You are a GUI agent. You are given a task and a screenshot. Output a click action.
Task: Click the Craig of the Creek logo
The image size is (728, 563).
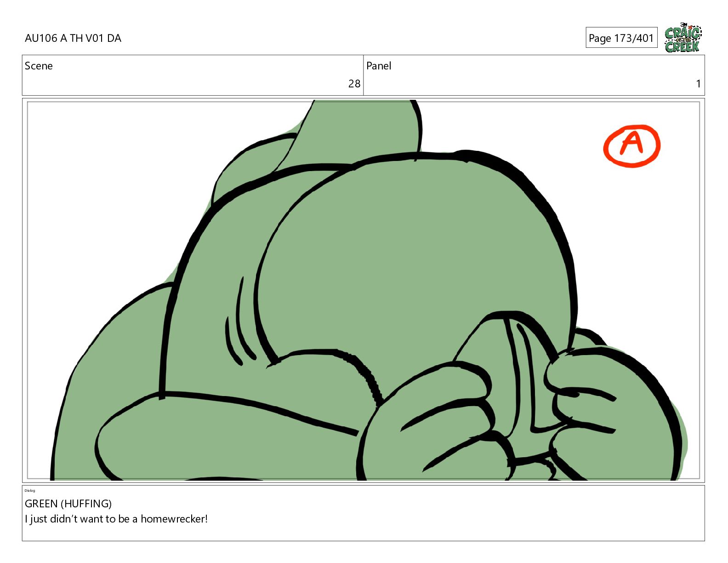683,37
